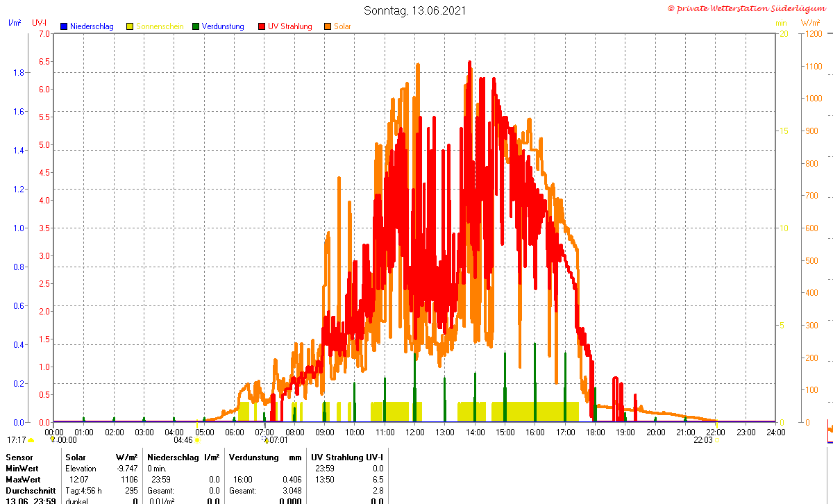Click the half-sun icon next to 17:17

tap(31, 440)
